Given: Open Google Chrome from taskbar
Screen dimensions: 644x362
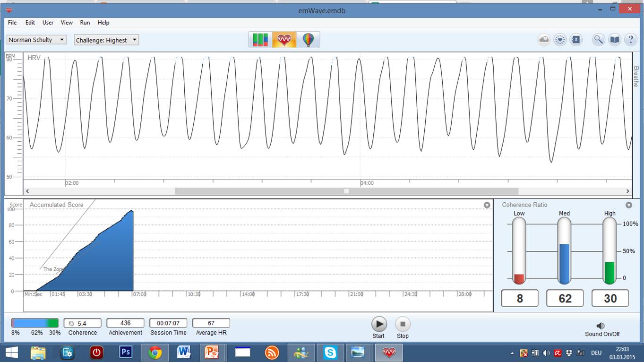Looking at the screenshot, I should click(x=155, y=353).
